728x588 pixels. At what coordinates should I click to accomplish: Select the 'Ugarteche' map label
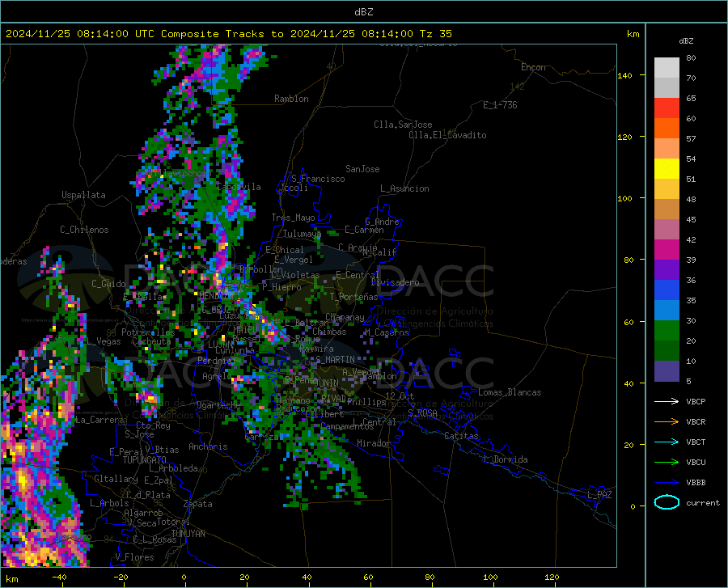pos(218,405)
